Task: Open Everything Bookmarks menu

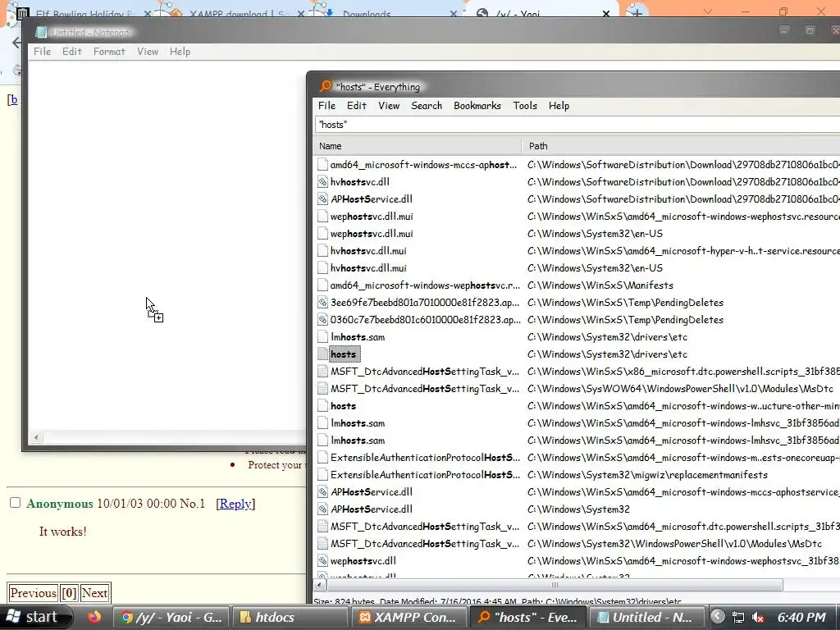Action: 477,106
